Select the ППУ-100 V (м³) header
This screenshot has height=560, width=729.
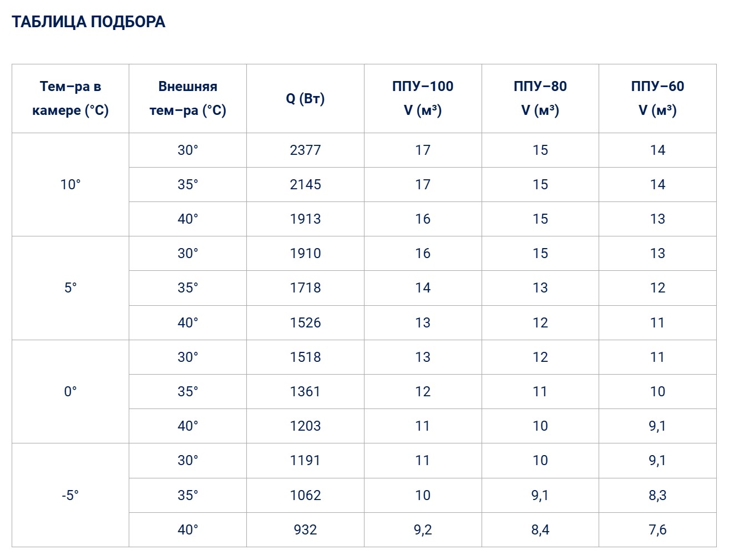[423, 98]
